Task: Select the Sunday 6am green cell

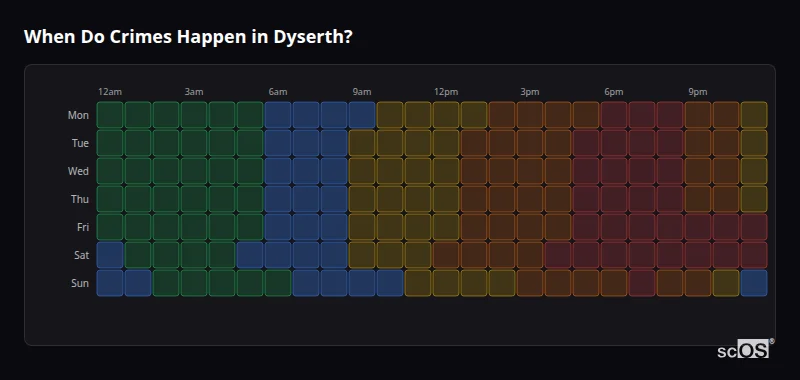Action: (x=278, y=283)
